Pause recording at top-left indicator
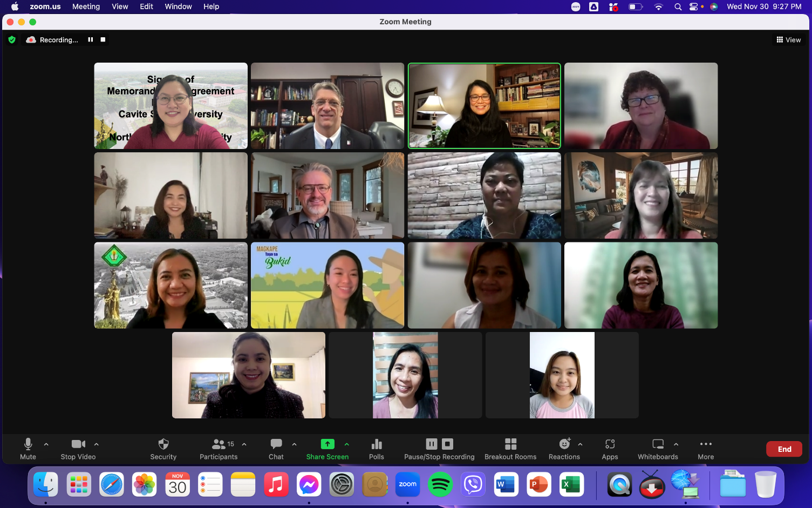The width and height of the screenshot is (812, 508). point(91,39)
